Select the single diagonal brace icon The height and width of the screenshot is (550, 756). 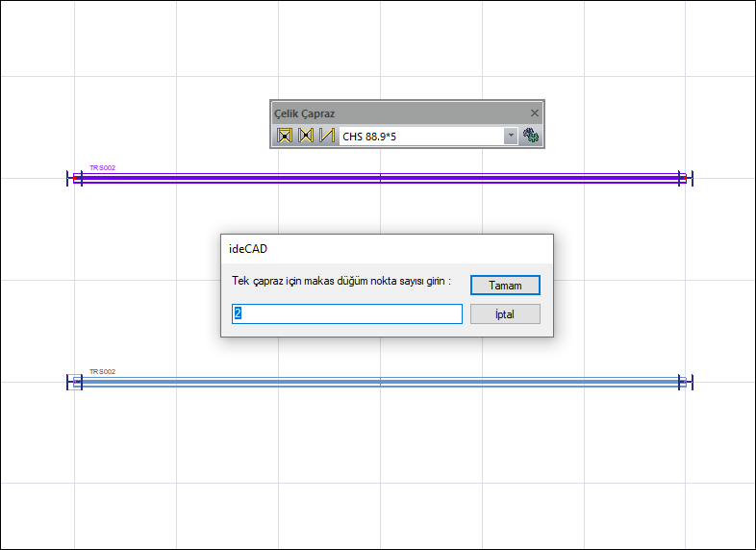pyautogui.click(x=327, y=136)
